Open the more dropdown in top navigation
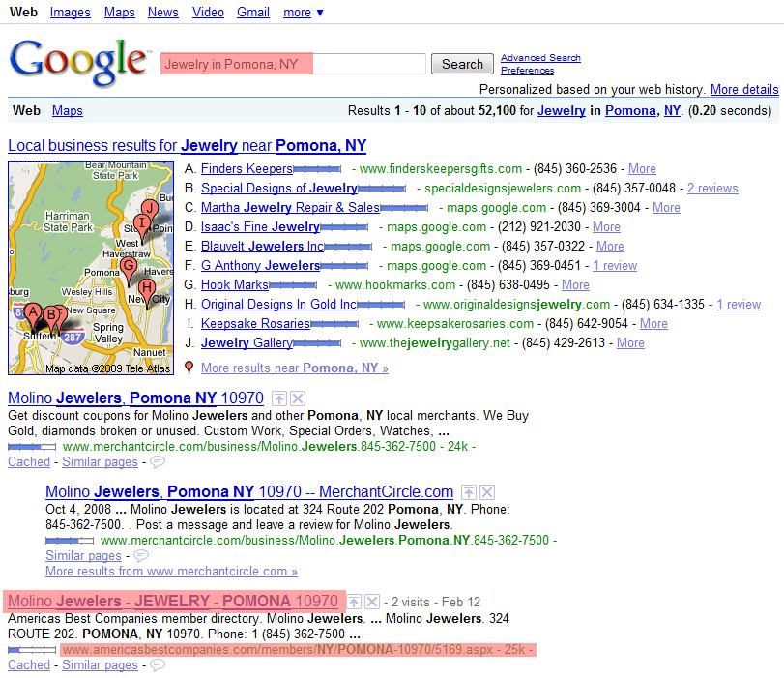This screenshot has width=784, height=678. click(304, 13)
